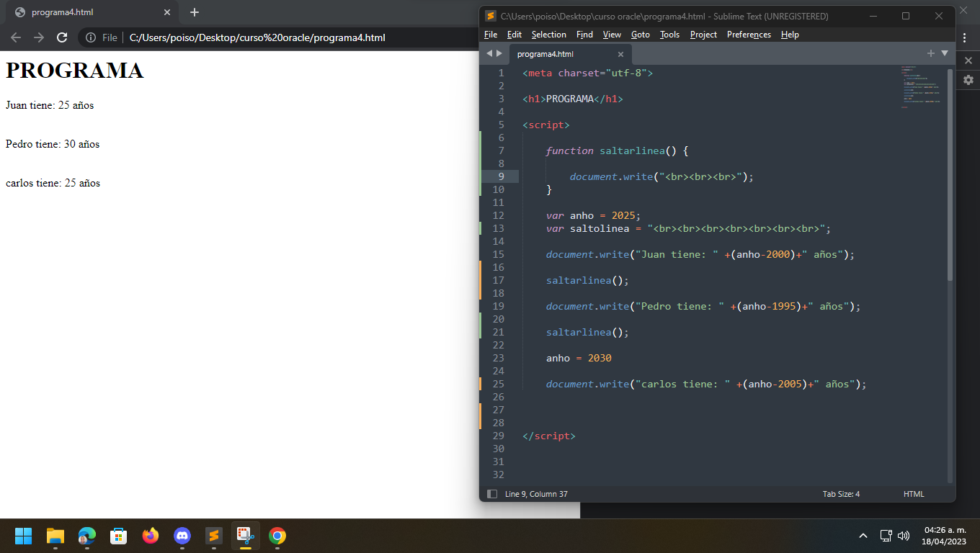Click the <meta charset="utf-8"> line
Viewport: 980px width, 553px height.
(x=588, y=73)
